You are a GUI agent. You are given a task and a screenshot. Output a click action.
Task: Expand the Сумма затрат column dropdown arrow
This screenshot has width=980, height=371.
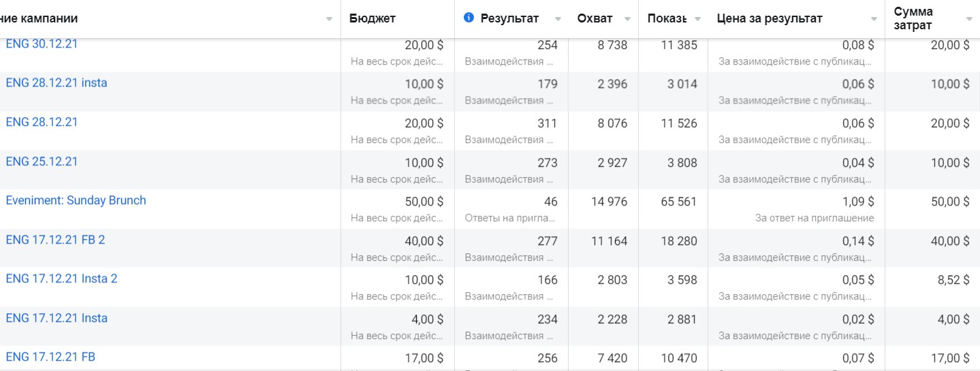(x=969, y=19)
